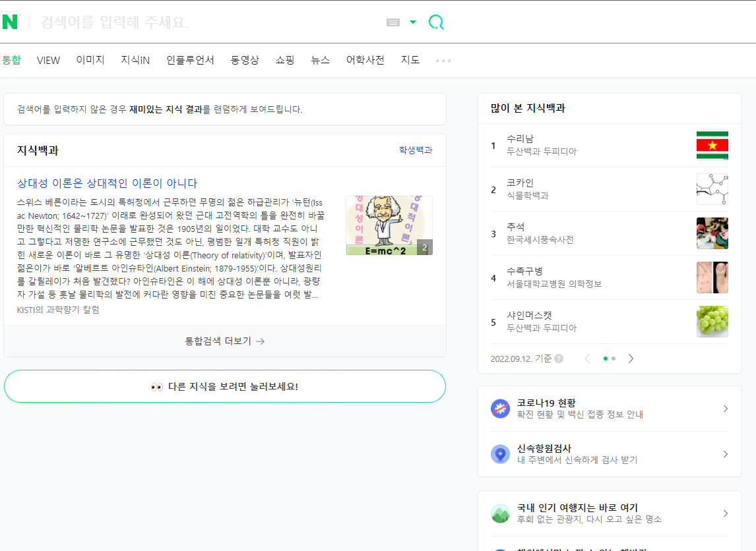The width and height of the screenshot is (756, 551).
Task: Open the 이미지 tab
Action: point(90,60)
